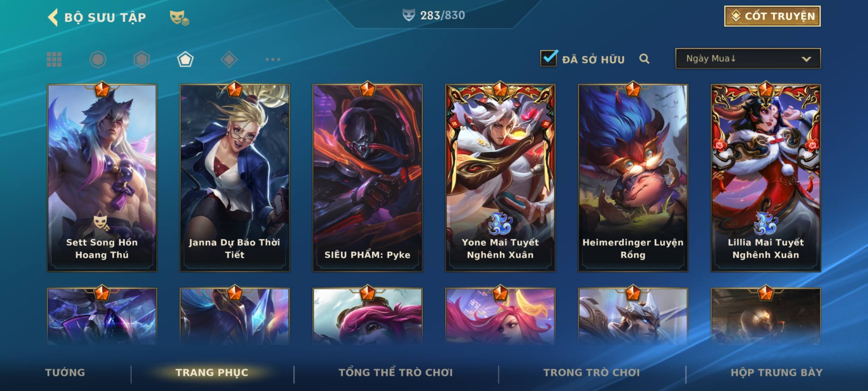The image size is (868, 391).
Task: Open the Tổng Thể Trò Chơi tab
Action: tap(396, 373)
